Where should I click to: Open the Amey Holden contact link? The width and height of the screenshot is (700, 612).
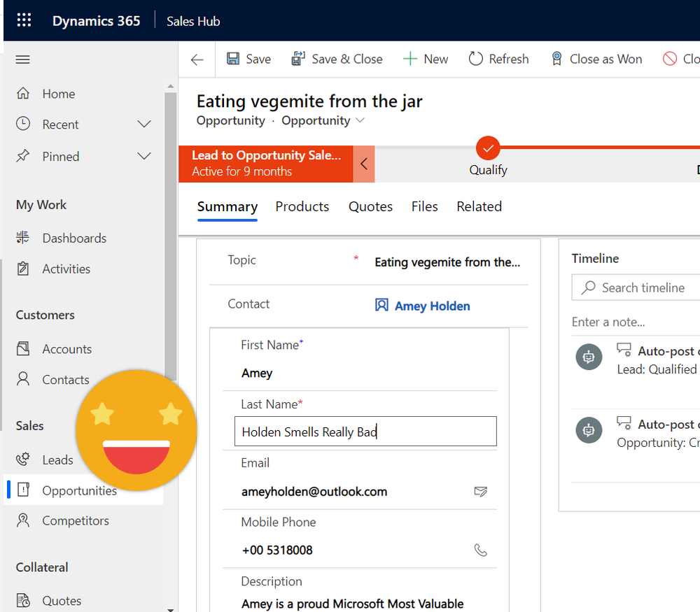(431, 305)
